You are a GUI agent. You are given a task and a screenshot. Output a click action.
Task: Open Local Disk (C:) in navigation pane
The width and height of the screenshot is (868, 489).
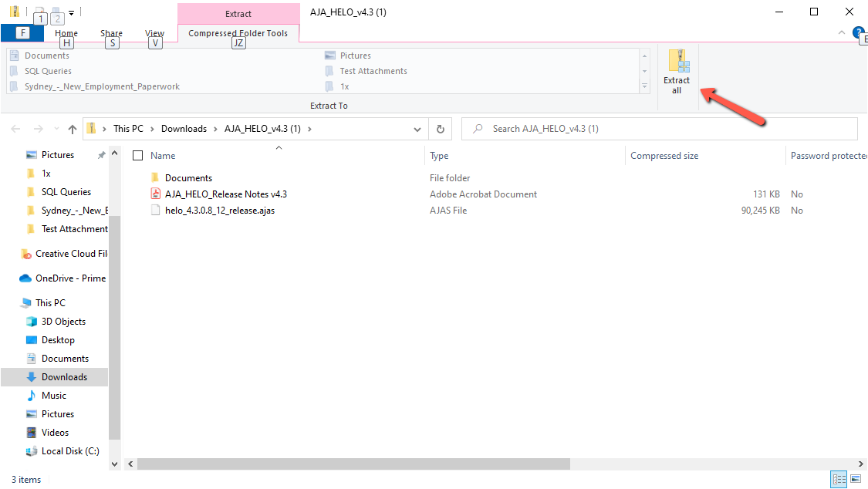click(70, 451)
